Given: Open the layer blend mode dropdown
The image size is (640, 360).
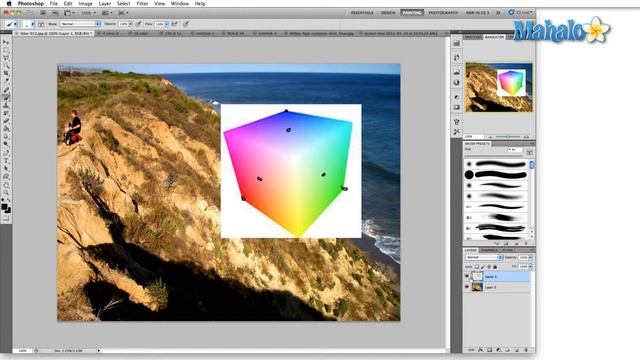Looking at the screenshot, I should tap(484, 258).
